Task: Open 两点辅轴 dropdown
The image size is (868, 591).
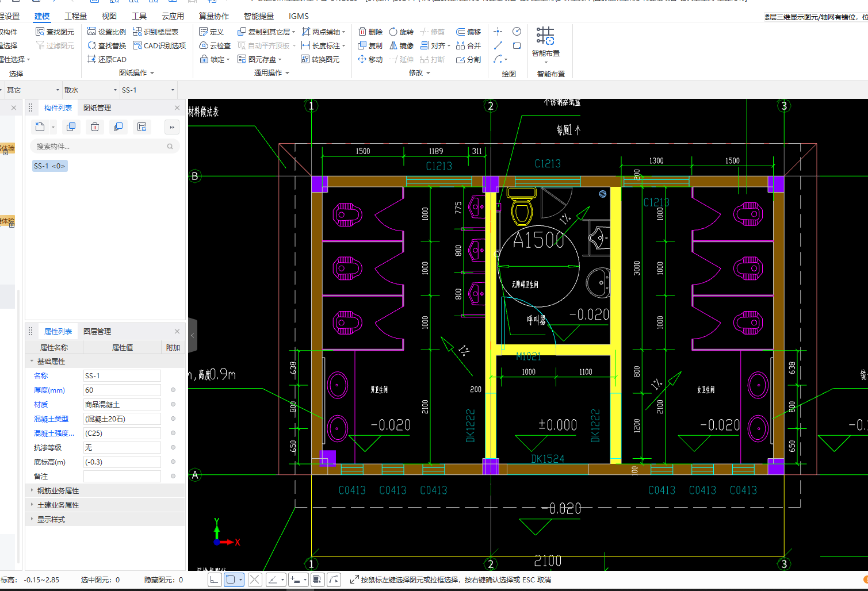Action: coord(344,32)
